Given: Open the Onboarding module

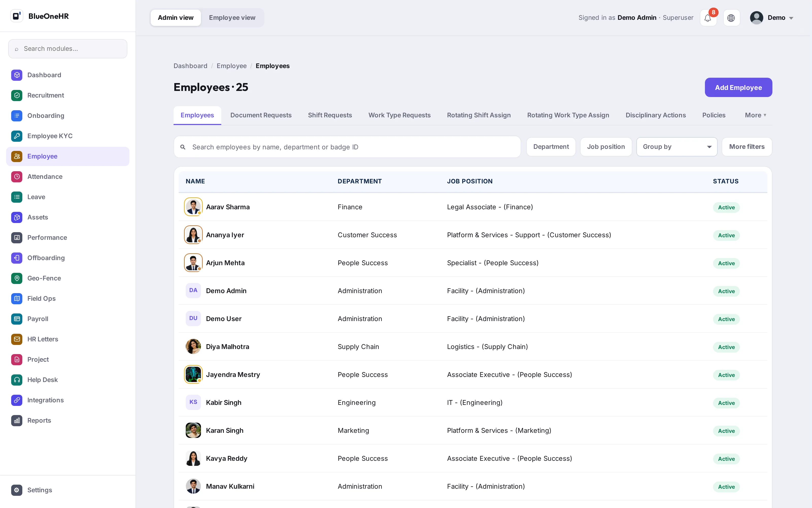Looking at the screenshot, I should click(68, 116).
